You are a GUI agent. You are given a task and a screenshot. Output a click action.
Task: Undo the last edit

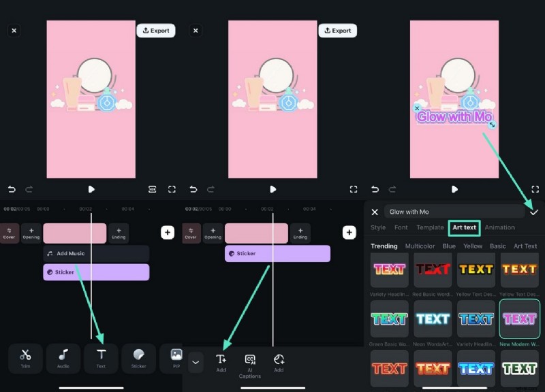10,189
